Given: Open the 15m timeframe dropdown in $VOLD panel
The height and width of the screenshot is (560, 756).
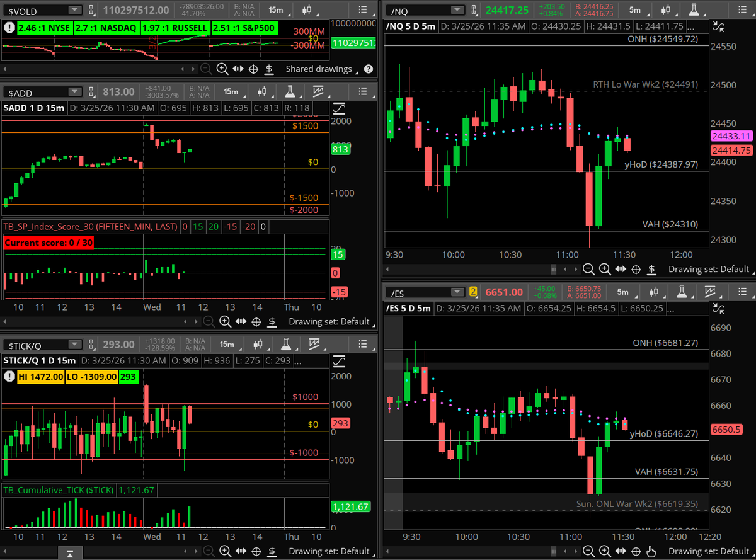Looking at the screenshot, I should (x=276, y=10).
